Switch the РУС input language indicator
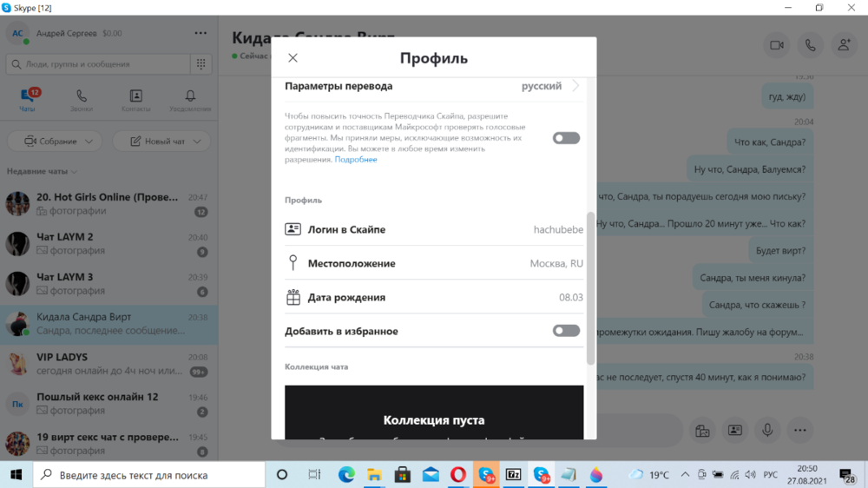 [771, 475]
